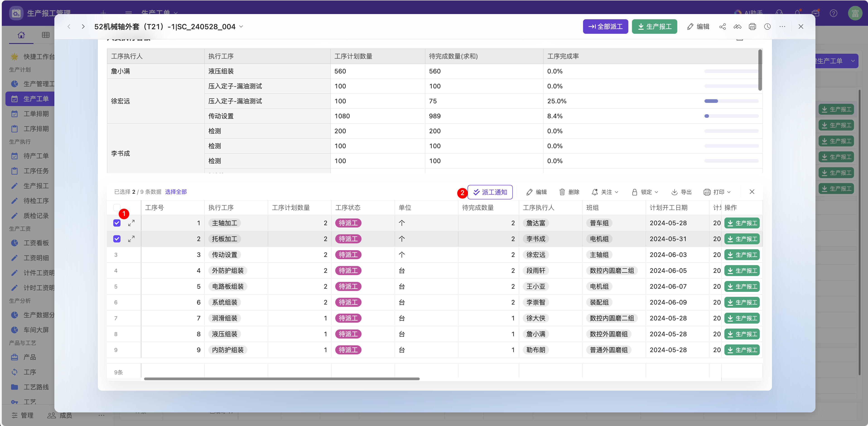Click 成员 at sidebar bottom

(60, 415)
